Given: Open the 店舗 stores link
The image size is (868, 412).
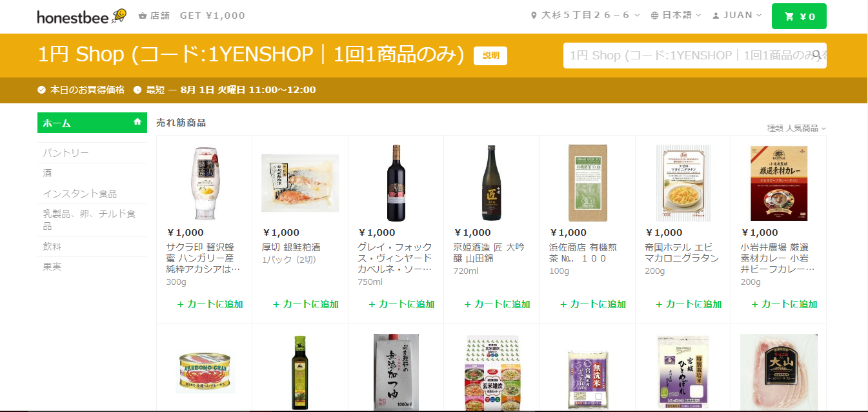Looking at the screenshot, I should tap(154, 15).
